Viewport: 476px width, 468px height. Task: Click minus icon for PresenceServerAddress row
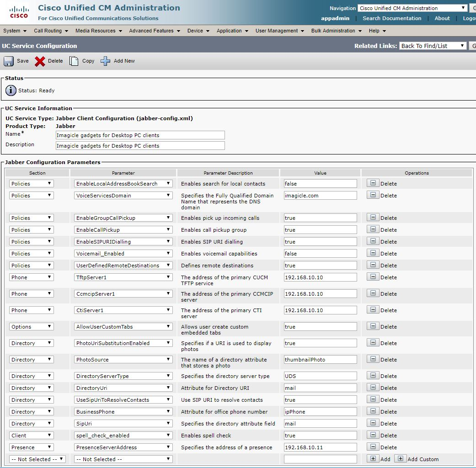373,447
